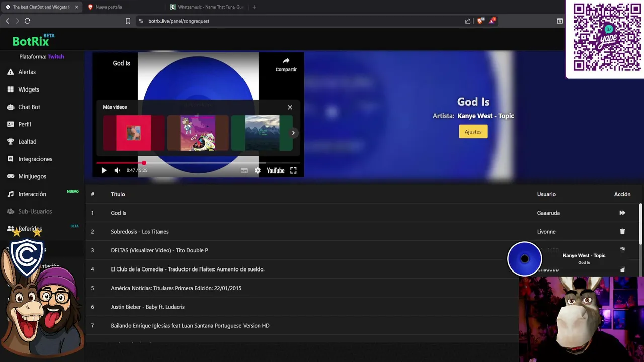The width and height of the screenshot is (644, 362).
Task: Open Widgets in the sidebar
Action: tap(29, 89)
